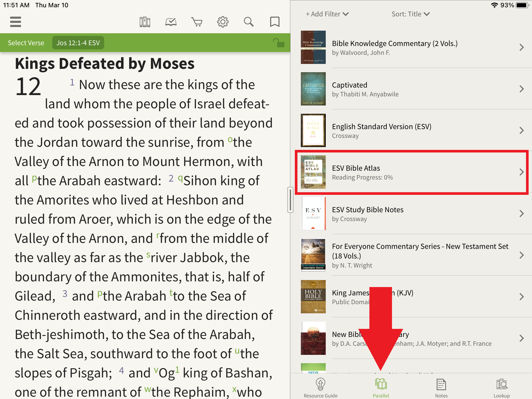This screenshot has height=399, width=532.
Task: Tap cross-reference 't' before 'to the Sea'
Action: point(171,293)
